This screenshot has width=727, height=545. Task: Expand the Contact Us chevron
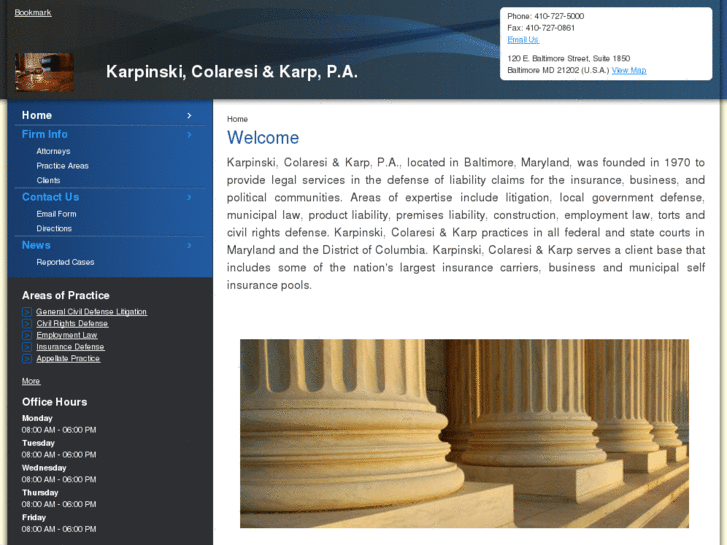click(x=189, y=197)
